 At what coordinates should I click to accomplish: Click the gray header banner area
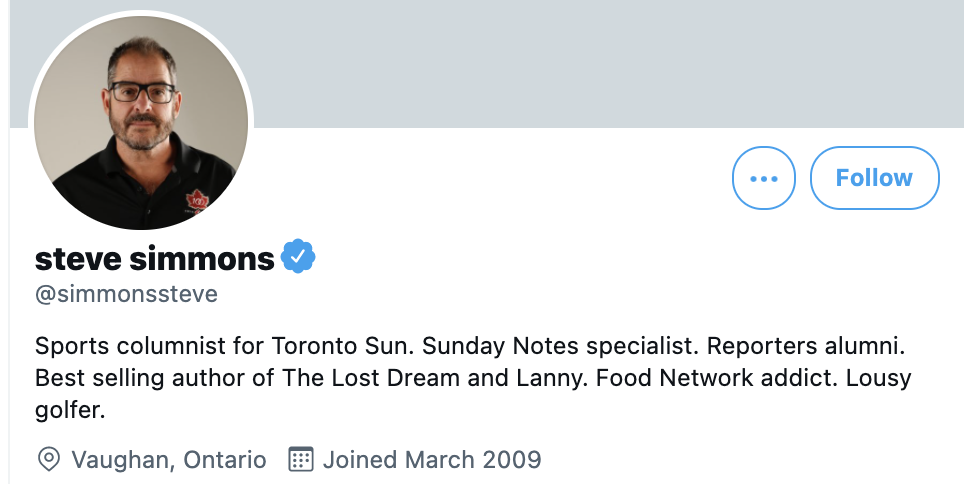(609, 64)
